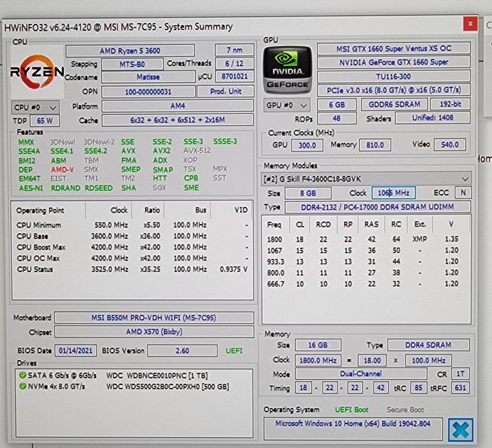Click the CPU Base operating point row

click(x=132, y=236)
